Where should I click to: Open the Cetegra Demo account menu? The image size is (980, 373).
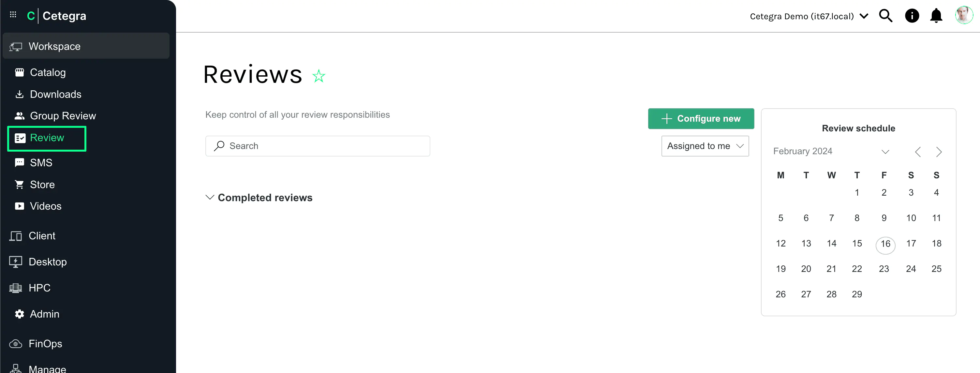point(808,16)
